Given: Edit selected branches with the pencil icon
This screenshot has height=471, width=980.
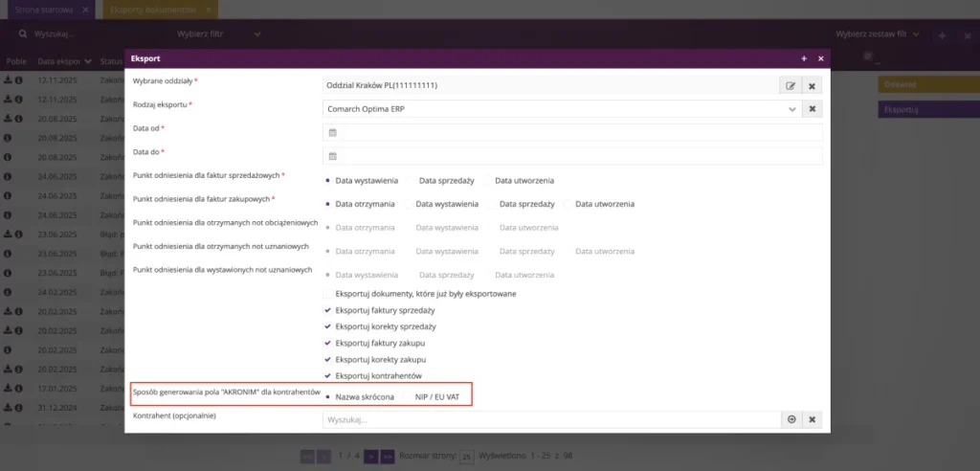Looking at the screenshot, I should (791, 86).
